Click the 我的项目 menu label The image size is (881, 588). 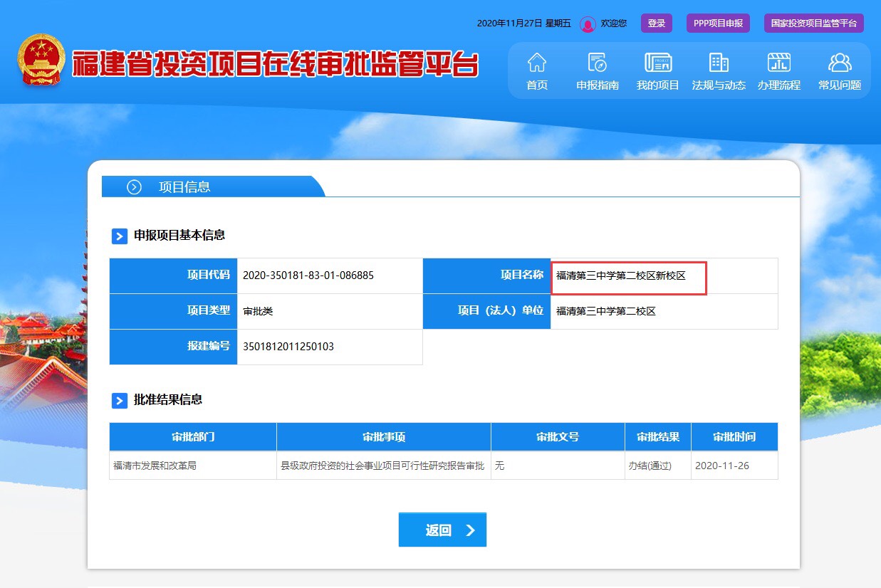(x=658, y=85)
